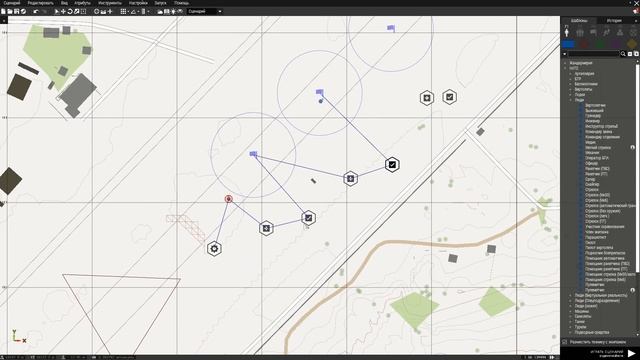Toggle scaling grid snapping
Viewport: 640px width, 360px height.
tap(144, 11)
